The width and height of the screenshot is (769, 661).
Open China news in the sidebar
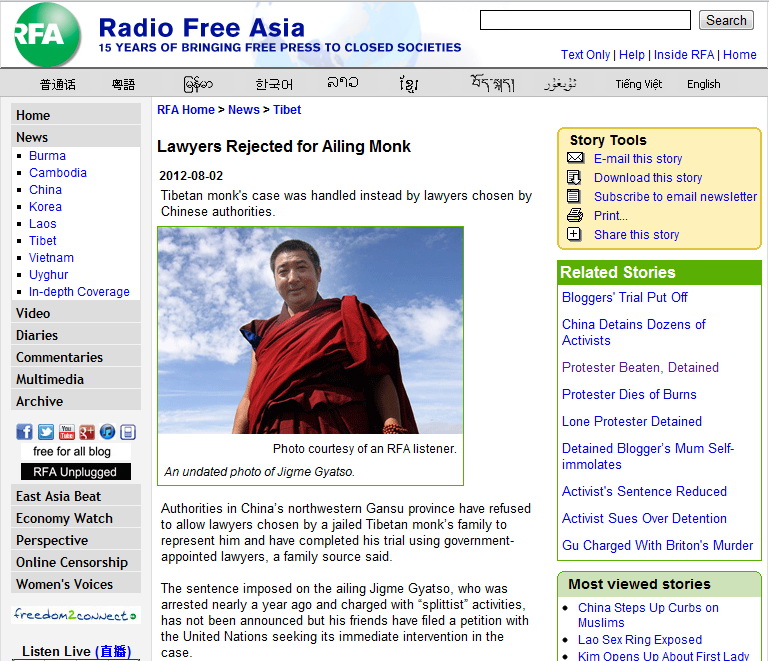pos(45,190)
